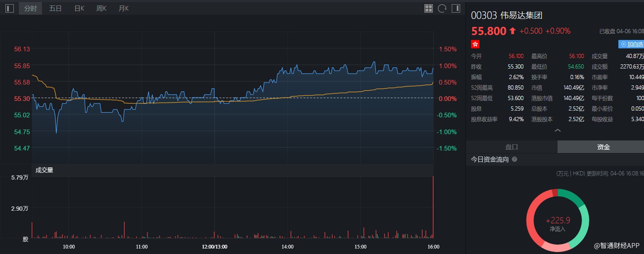The image size is (644, 254).
Task: Click the help icon beside 今日资金流向
Action: pyautogui.click(x=515, y=160)
